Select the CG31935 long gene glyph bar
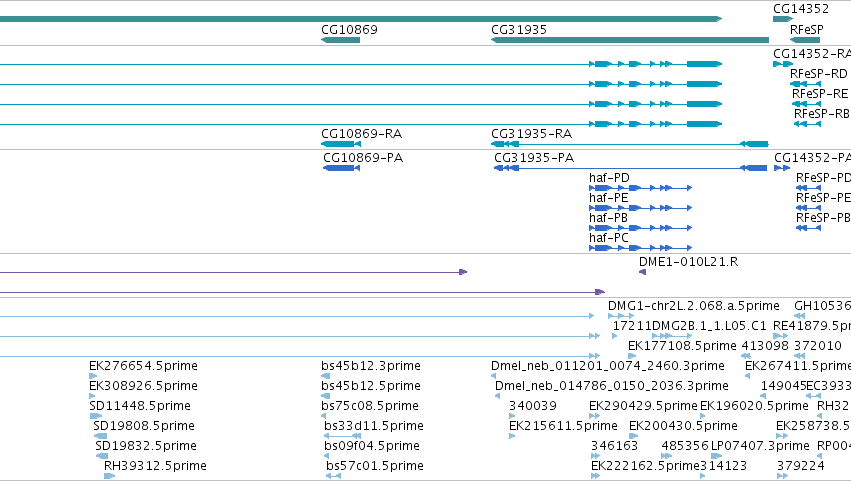The image size is (851, 481). [630, 40]
